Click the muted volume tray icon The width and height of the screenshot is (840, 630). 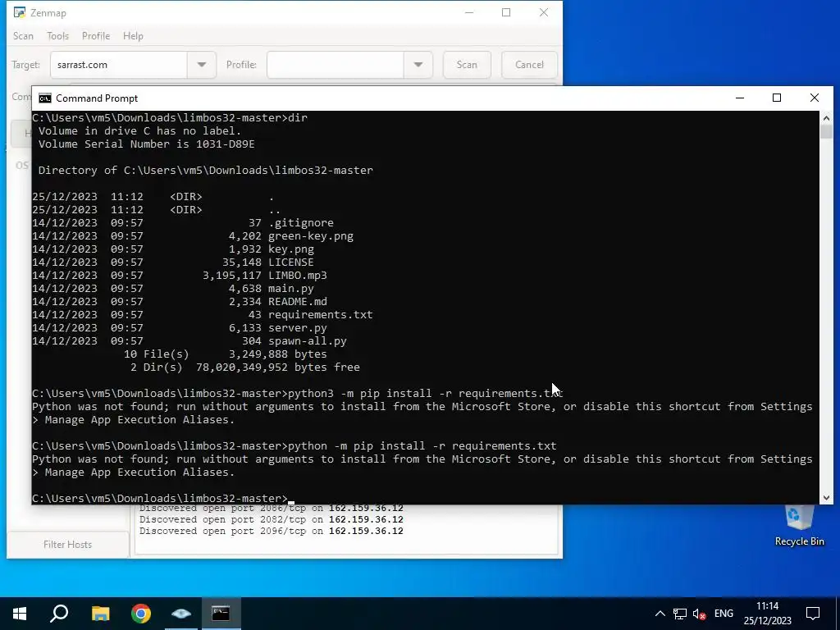click(x=699, y=614)
